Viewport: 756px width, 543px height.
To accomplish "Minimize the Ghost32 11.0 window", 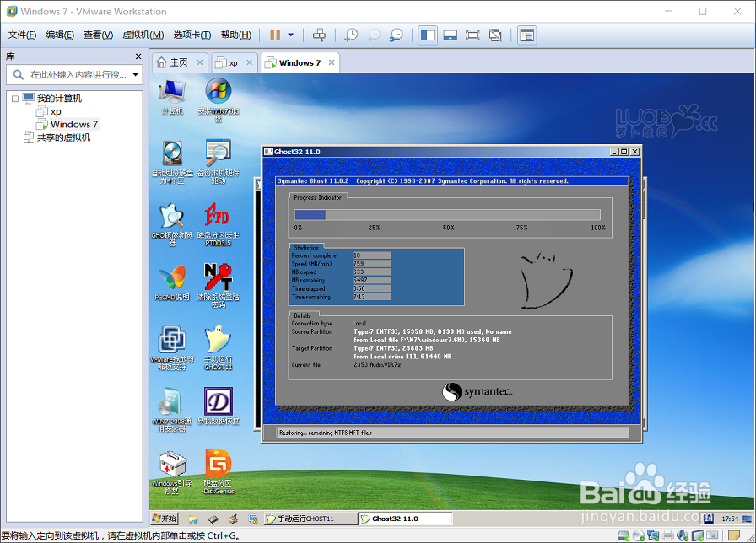I will tap(614, 152).
